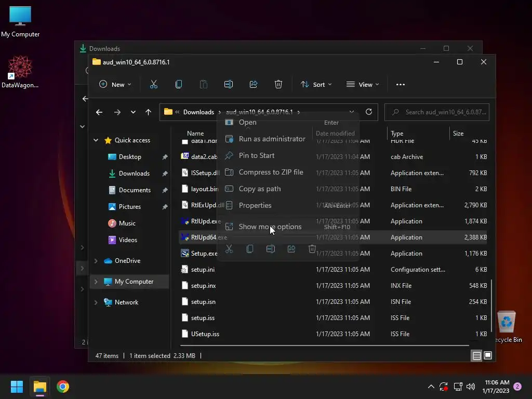The width and height of the screenshot is (532, 399).
Task: Click the Copy icon in context menu
Action: (250, 249)
